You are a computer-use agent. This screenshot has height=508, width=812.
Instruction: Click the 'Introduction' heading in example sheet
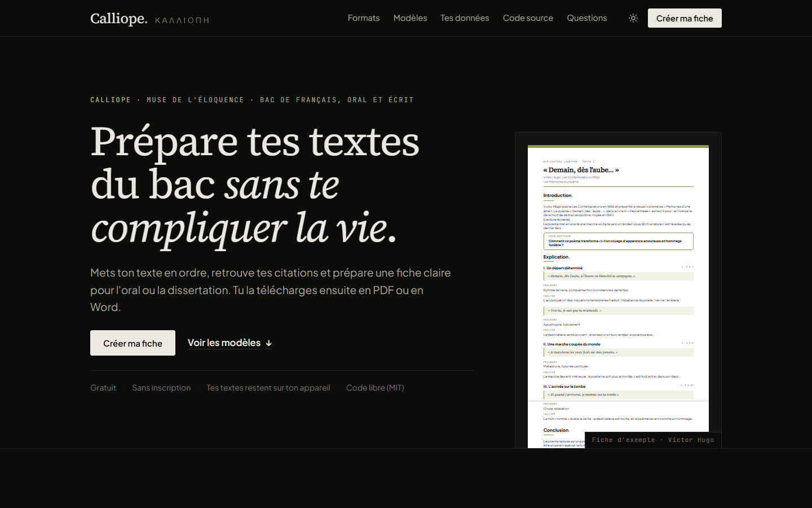558,196
